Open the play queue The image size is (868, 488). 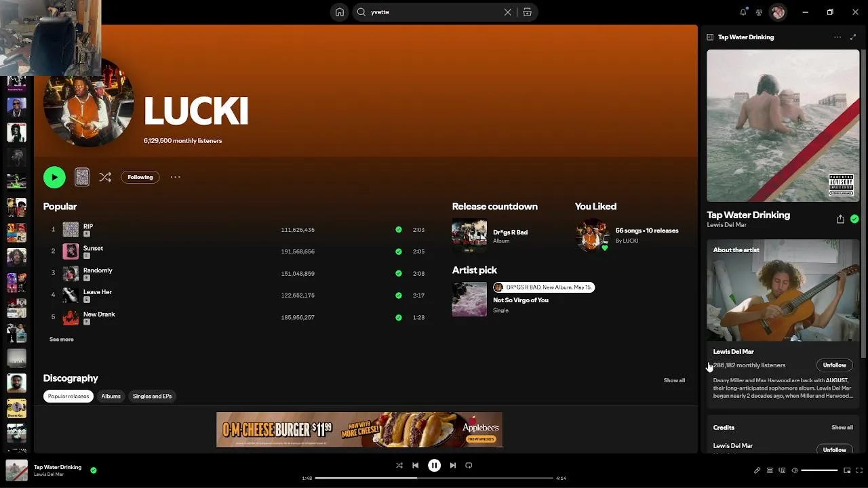[x=770, y=470]
